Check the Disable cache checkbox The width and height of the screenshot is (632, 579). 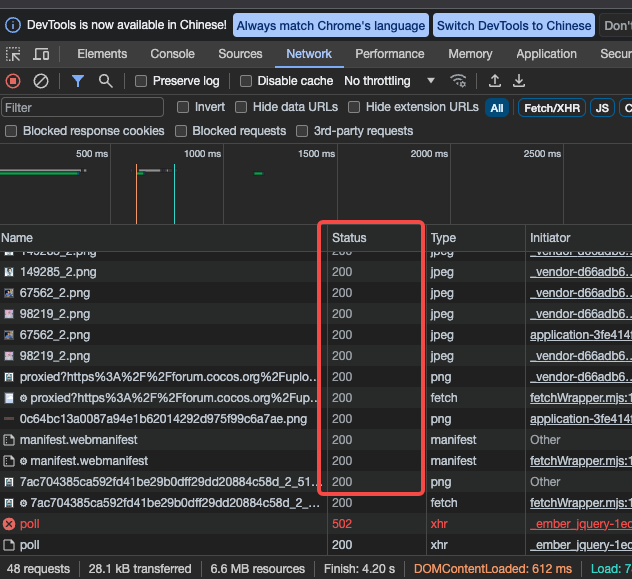pos(245,81)
